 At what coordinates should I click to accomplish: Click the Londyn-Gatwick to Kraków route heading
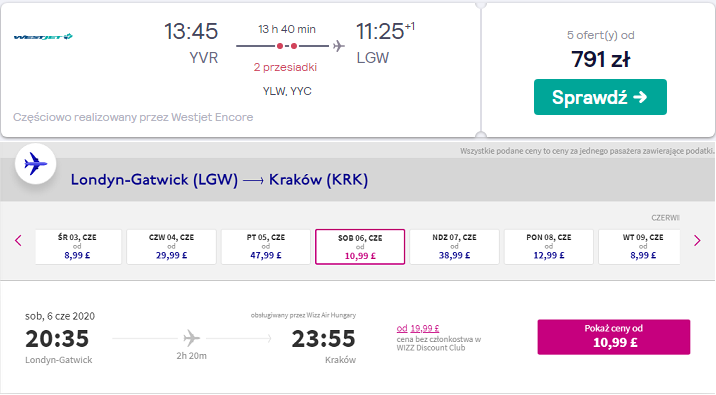[219, 179]
